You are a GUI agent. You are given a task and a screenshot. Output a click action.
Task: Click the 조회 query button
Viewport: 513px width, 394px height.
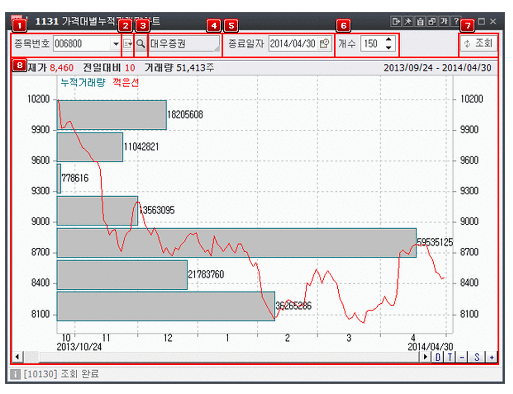click(479, 43)
